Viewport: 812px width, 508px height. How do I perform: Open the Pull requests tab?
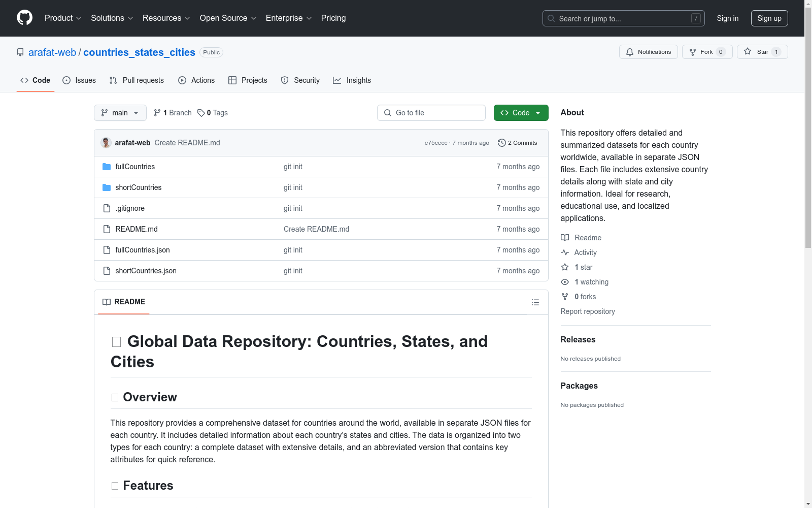pos(137,80)
